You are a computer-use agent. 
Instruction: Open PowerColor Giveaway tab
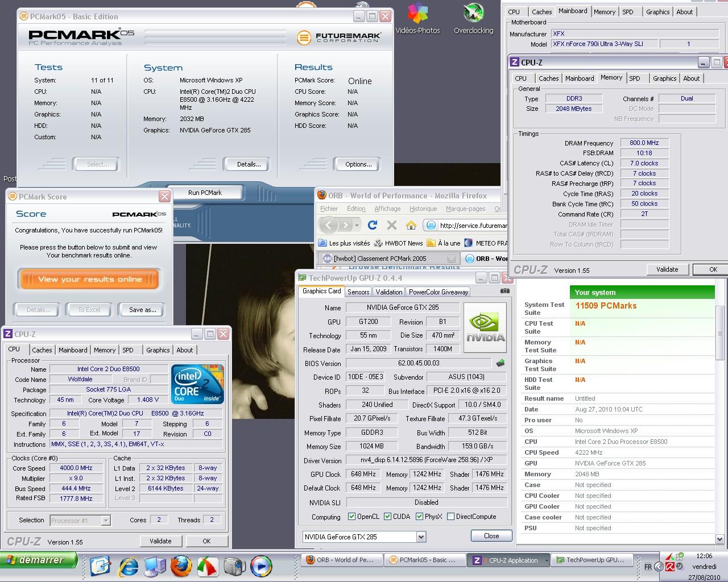(x=439, y=292)
